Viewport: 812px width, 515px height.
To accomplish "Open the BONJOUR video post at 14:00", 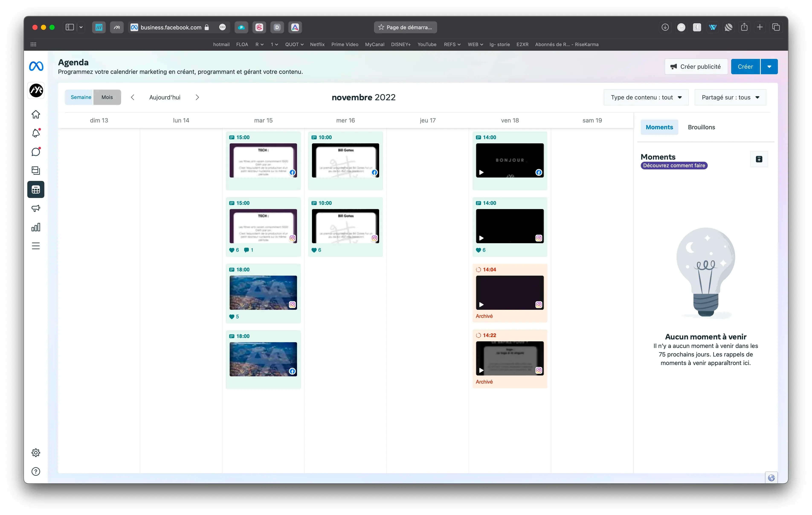I will (510, 160).
